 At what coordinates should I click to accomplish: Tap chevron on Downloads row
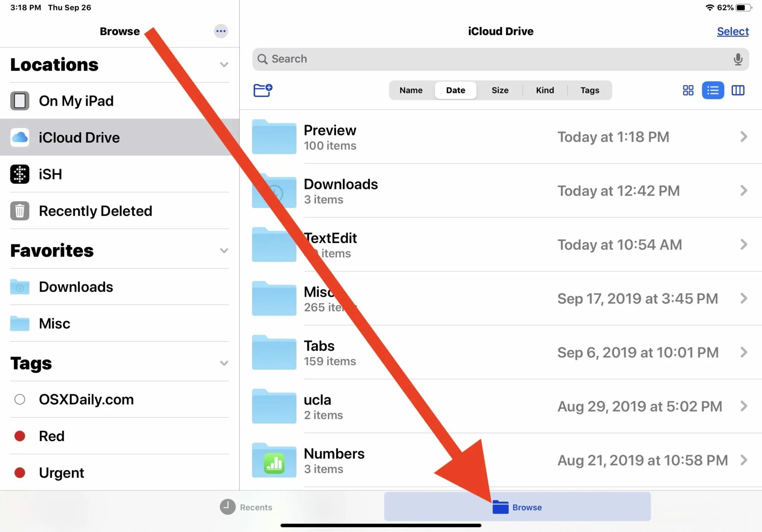pyautogui.click(x=743, y=191)
